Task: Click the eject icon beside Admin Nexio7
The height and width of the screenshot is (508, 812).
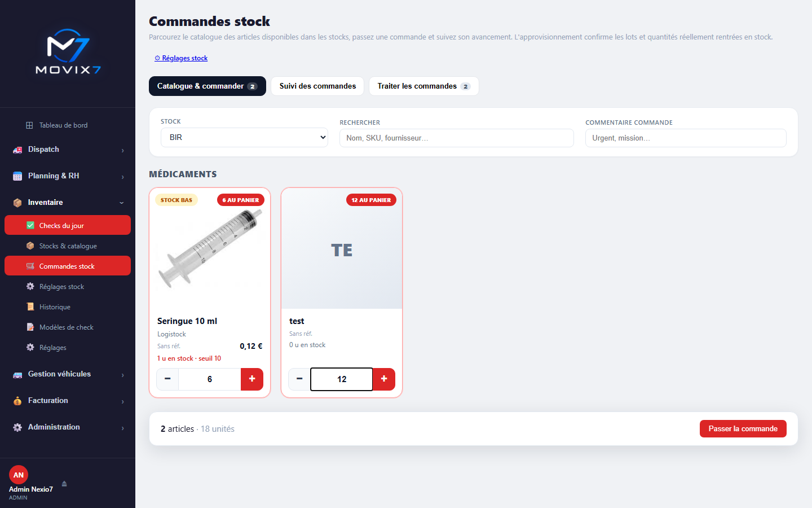Action: (x=64, y=483)
